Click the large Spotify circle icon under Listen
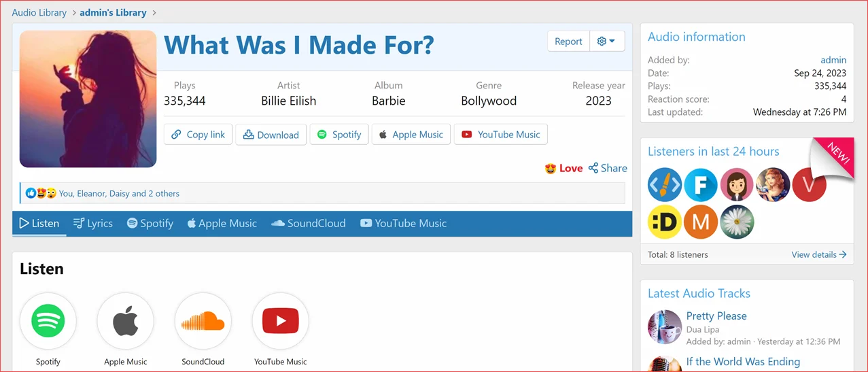868x372 pixels. click(48, 321)
